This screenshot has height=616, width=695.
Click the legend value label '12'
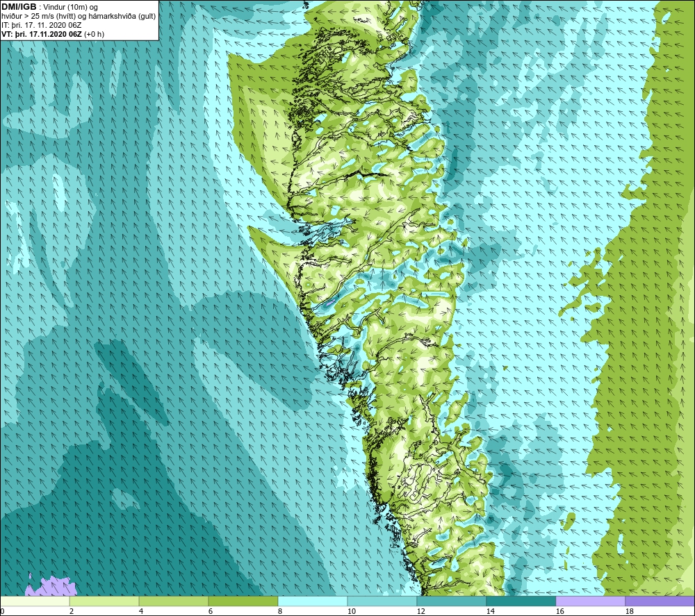coord(420,611)
